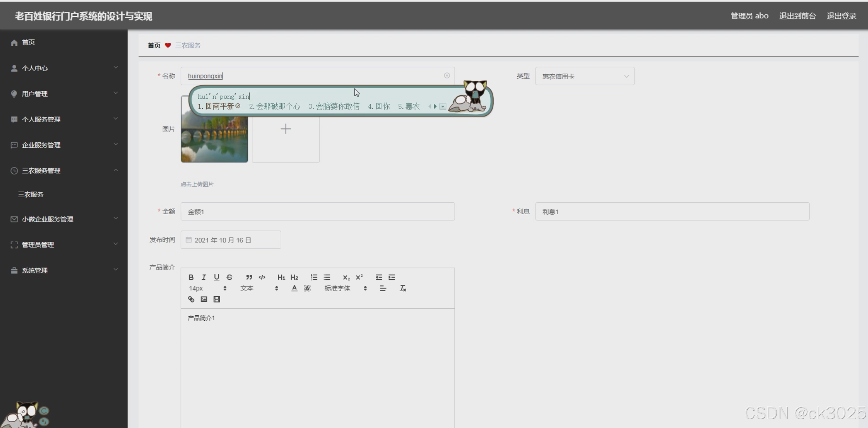Insert an ordered numbered list
Screen dimensions: 868x428
point(314,277)
